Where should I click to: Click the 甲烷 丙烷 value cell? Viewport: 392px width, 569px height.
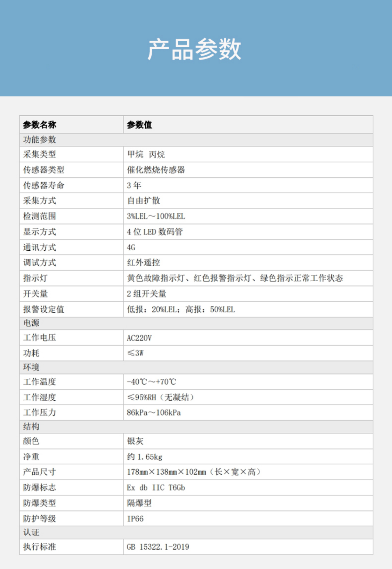(x=146, y=154)
